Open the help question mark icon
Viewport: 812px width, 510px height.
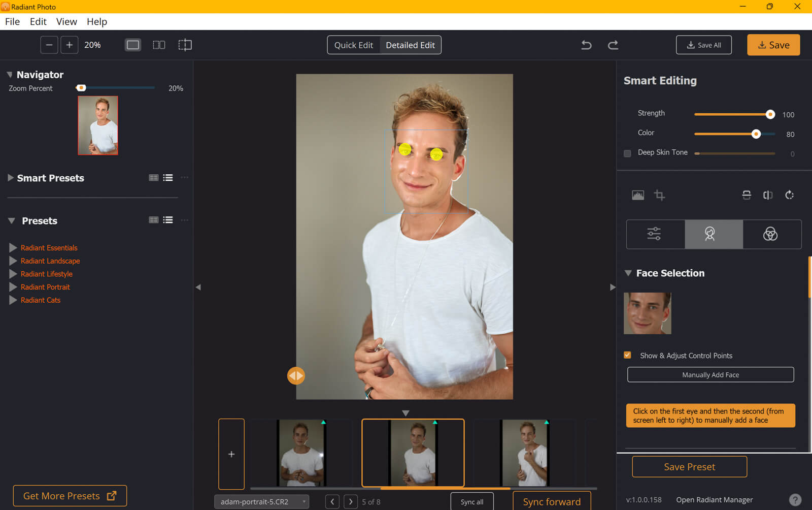click(x=795, y=500)
